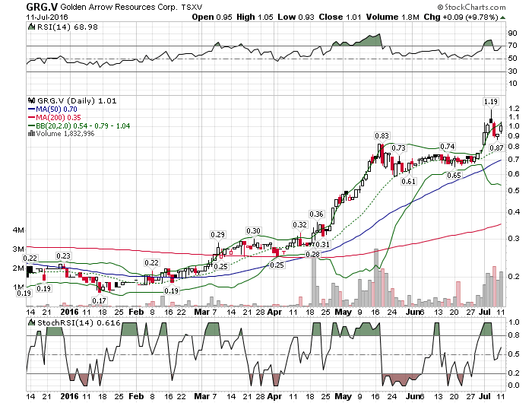The height and width of the screenshot is (403, 532).
Task: Click the High 1.05 value
Action: 255,17
